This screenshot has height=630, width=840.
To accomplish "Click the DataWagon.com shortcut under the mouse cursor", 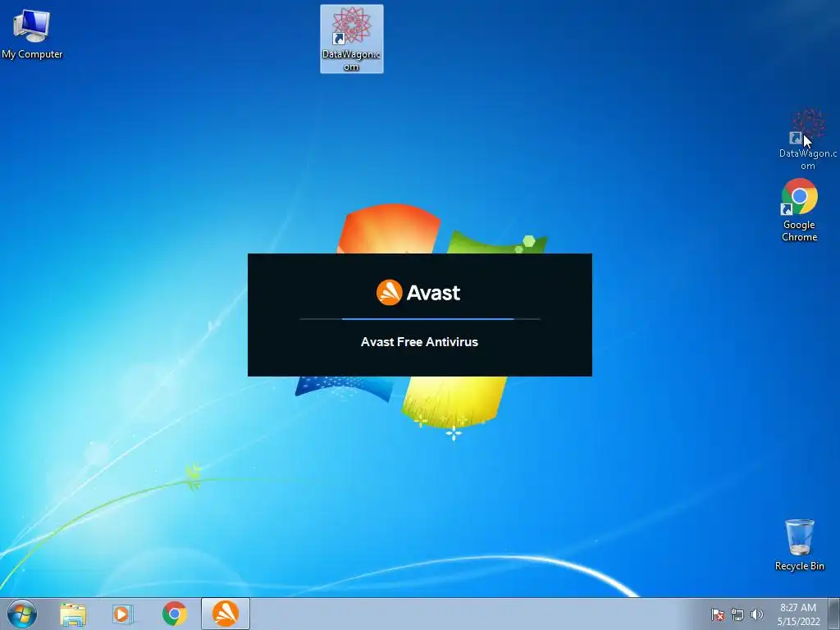I will tap(807, 139).
